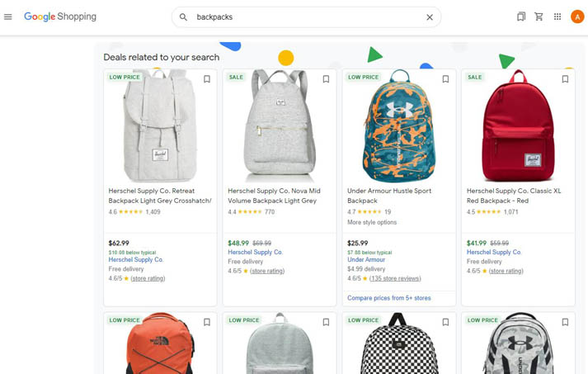Bookmark the Herschel Classic XL Red backpack
Screen dimensions: 588x374
[x=565, y=79]
